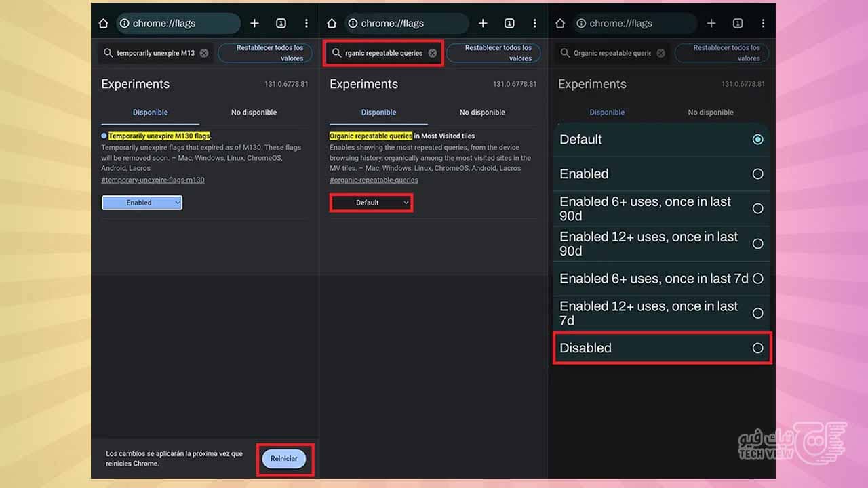
Task: Click the Experiments heading in the left screenshot
Action: 136,84
